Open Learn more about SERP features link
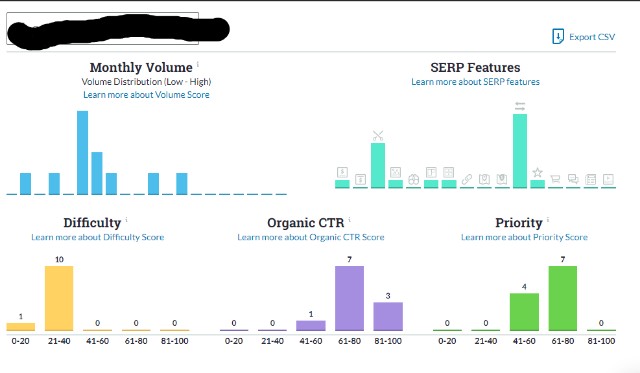Screen dimensions: 640x373 point(475,82)
